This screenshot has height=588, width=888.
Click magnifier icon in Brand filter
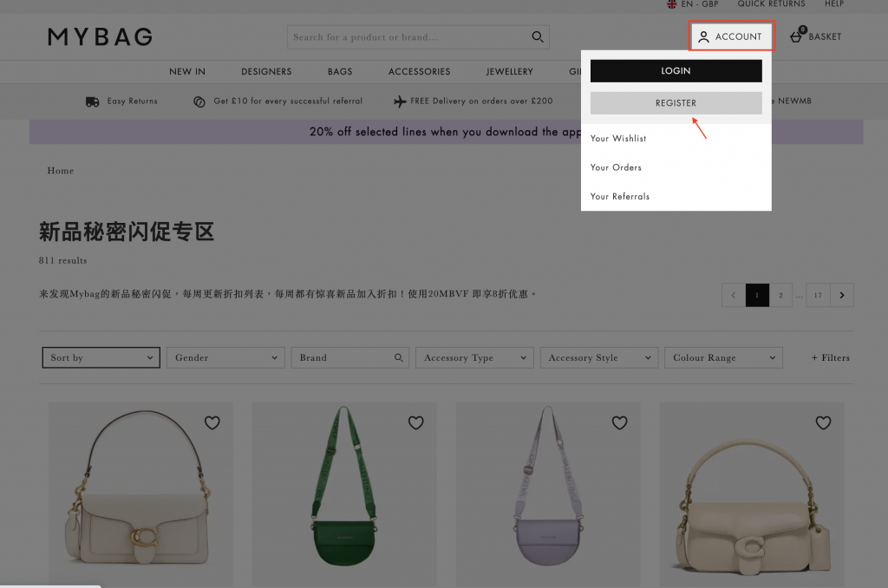tap(399, 357)
